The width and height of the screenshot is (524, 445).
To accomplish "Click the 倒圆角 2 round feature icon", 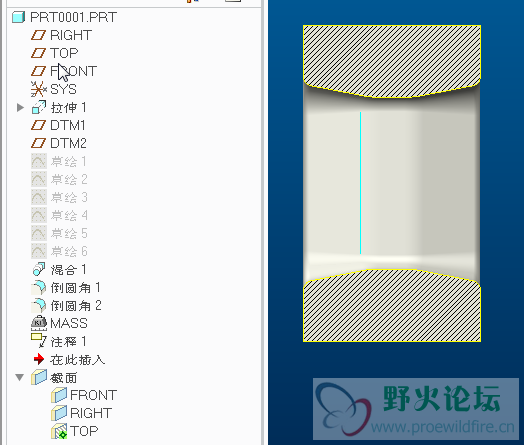I will [39, 305].
